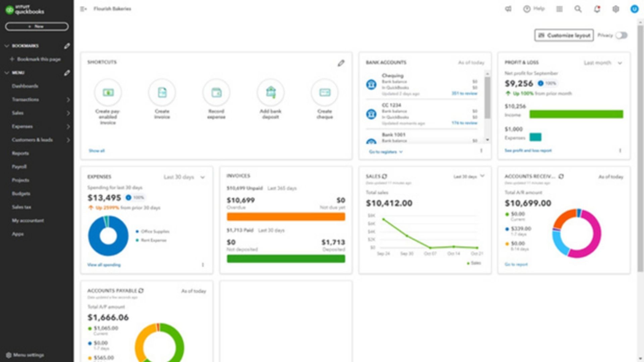Open Dashboards in the sidebar
This screenshot has height=362, width=644.
(25, 86)
